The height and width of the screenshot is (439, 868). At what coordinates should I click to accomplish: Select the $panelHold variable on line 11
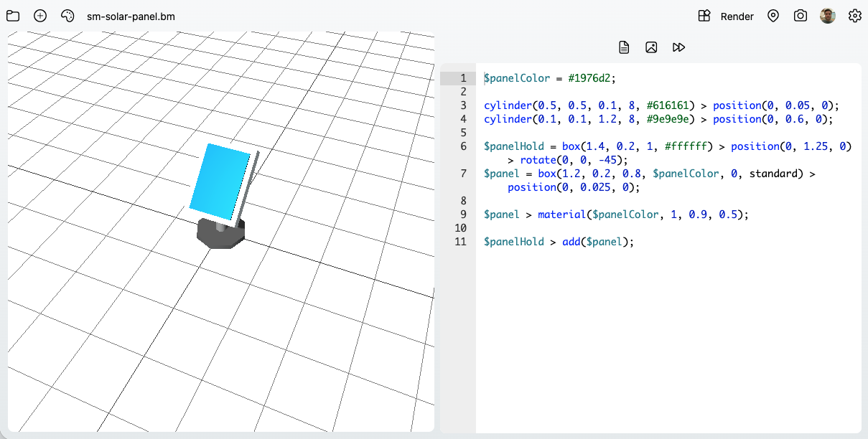pos(514,241)
